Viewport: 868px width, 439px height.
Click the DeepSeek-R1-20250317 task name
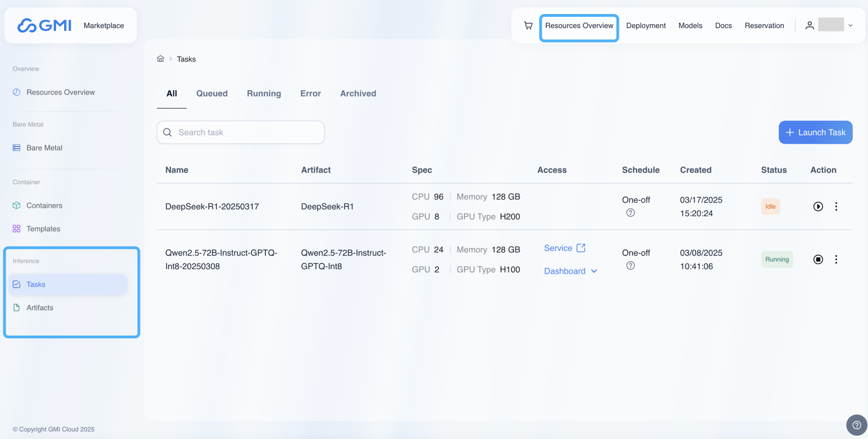click(x=212, y=206)
